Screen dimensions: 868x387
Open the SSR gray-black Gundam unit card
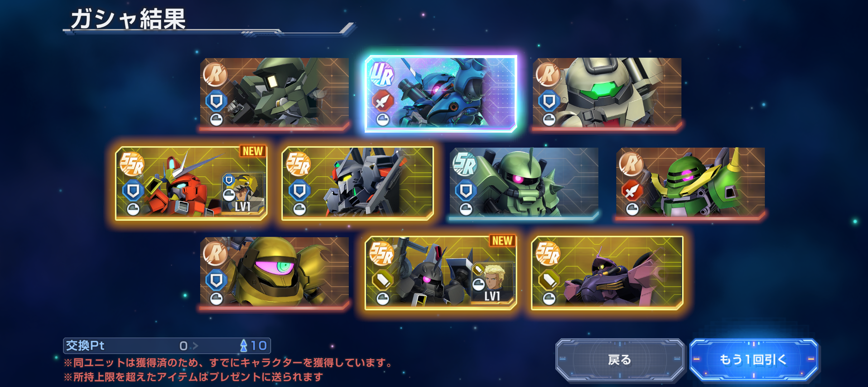click(x=358, y=183)
